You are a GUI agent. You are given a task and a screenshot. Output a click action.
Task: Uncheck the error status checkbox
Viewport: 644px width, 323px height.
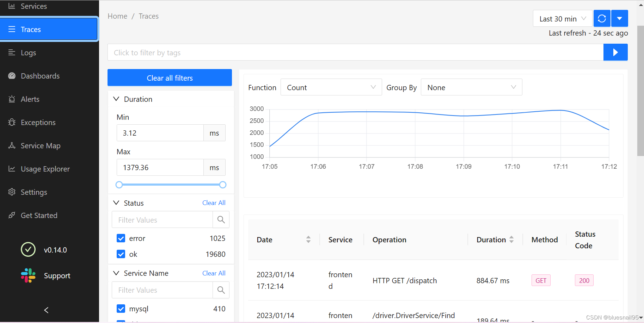(121, 238)
